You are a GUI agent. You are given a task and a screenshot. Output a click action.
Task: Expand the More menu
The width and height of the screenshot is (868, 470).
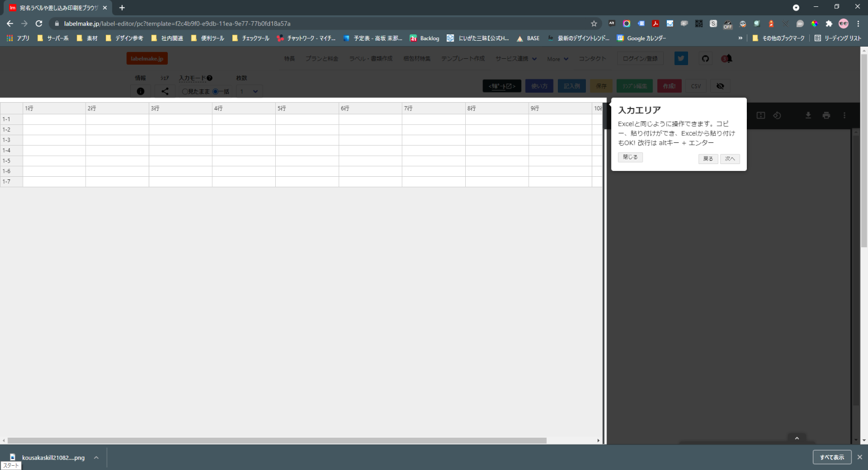click(557, 59)
